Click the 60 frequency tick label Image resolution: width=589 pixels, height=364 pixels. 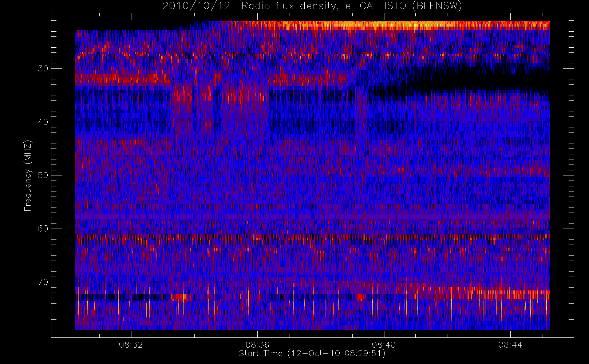(x=43, y=229)
